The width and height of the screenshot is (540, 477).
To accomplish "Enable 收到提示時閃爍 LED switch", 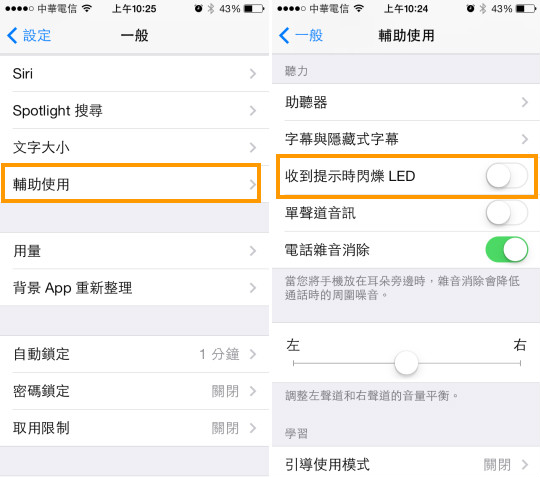I will click(x=507, y=176).
